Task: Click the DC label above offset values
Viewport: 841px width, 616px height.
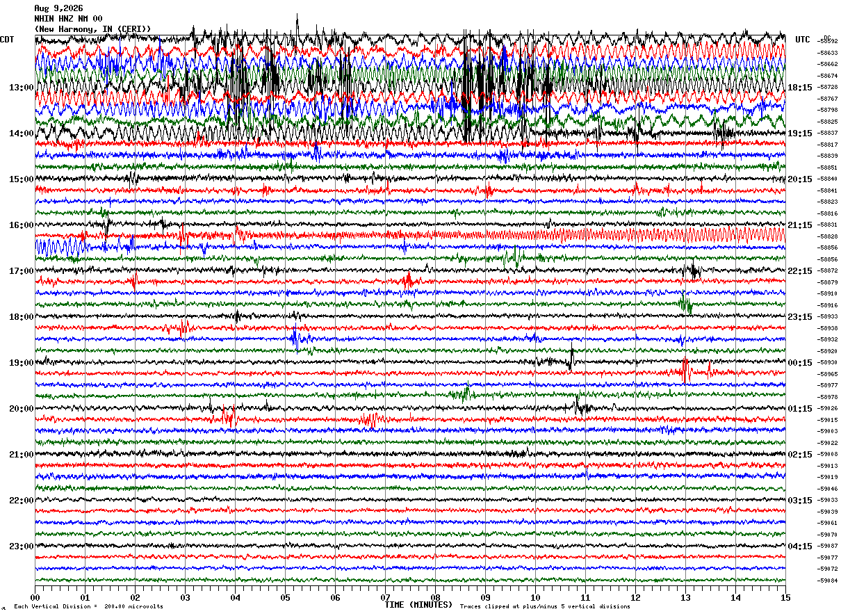Action: 827,38
